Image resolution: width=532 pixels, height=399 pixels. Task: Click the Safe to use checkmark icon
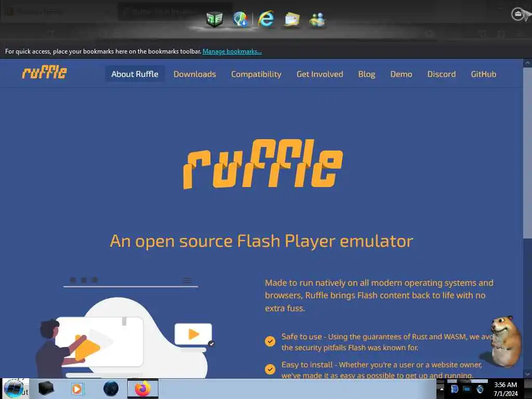point(270,341)
